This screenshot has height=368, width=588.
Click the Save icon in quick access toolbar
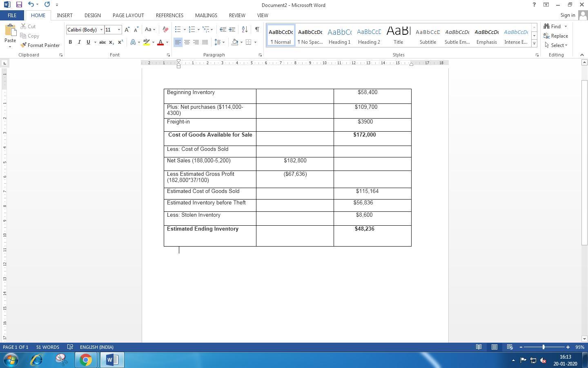coord(19,4)
